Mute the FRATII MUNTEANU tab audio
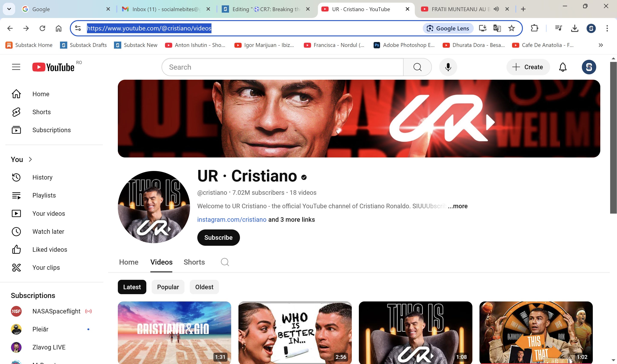617x364 pixels. click(x=496, y=9)
